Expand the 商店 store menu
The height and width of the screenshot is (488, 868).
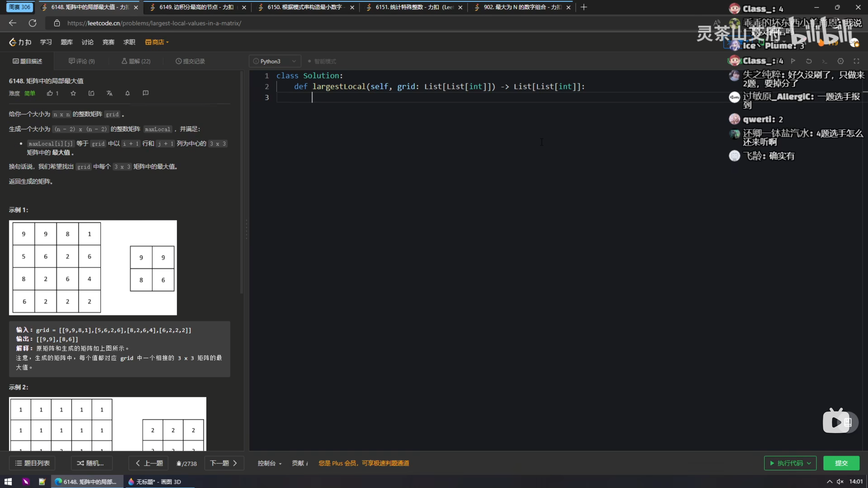(157, 42)
